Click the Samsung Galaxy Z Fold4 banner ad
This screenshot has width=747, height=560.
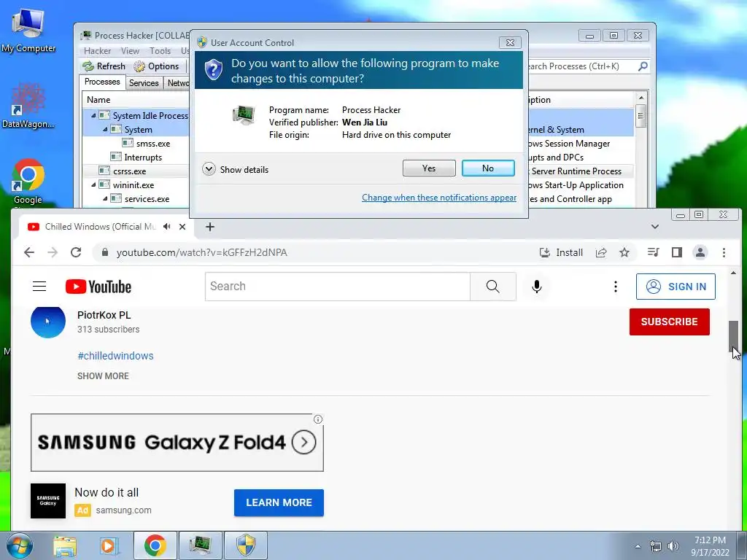(177, 443)
